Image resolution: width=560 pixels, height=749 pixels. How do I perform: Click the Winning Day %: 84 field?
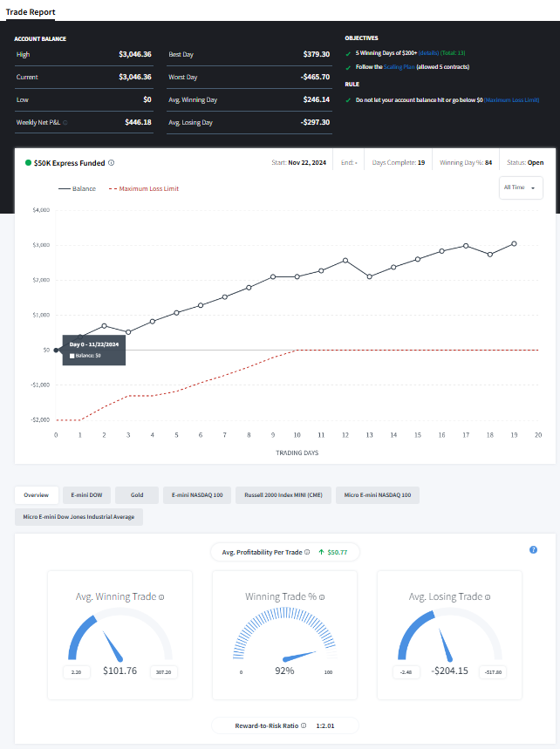pos(466,163)
